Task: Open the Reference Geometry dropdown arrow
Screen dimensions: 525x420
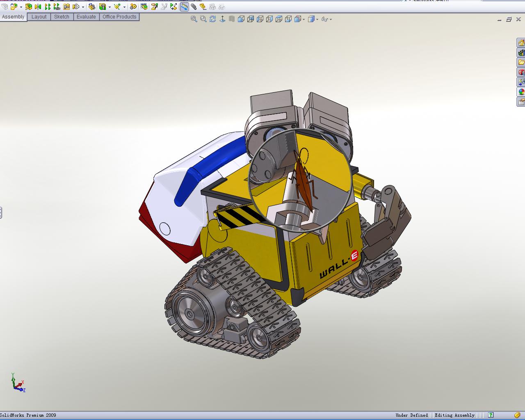Action: pos(124,7)
